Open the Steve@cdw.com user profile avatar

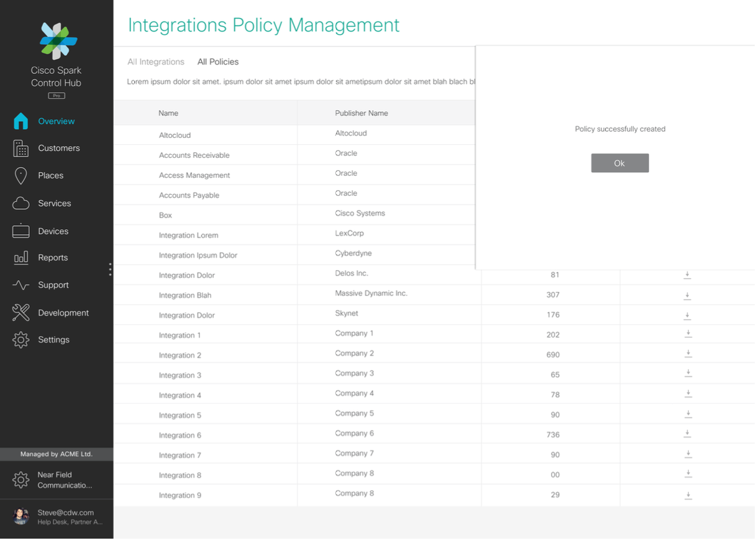[21, 516]
